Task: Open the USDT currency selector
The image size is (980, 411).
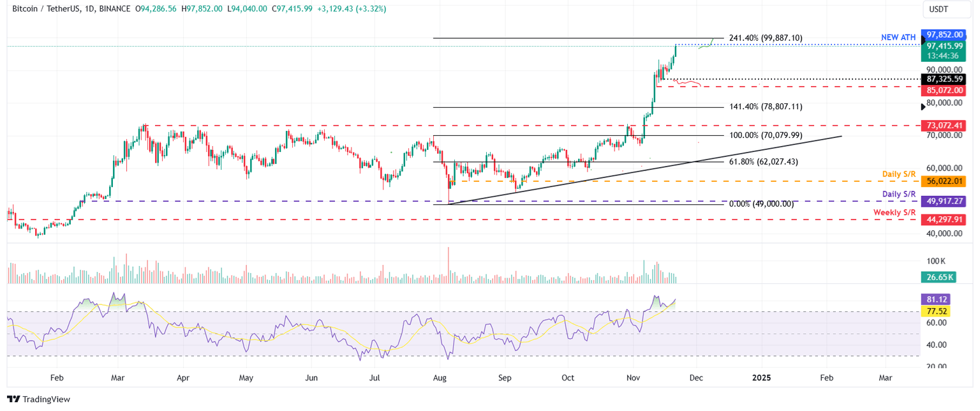Action: tap(946, 10)
